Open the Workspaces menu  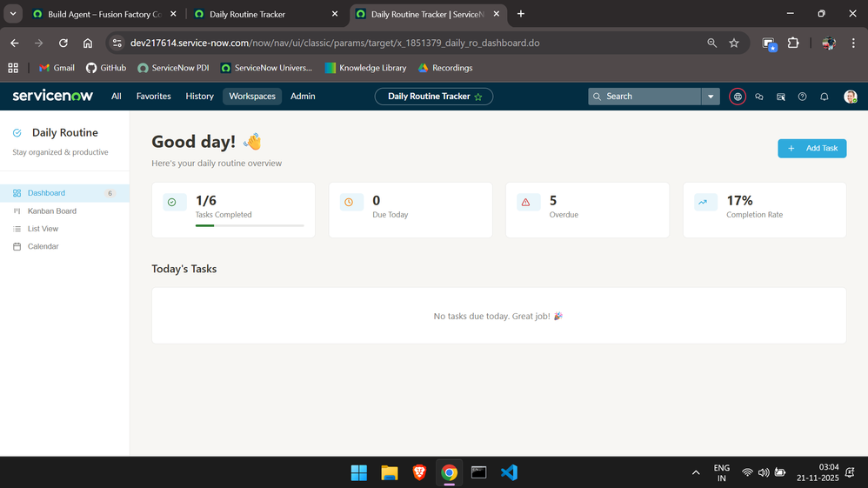coord(252,97)
